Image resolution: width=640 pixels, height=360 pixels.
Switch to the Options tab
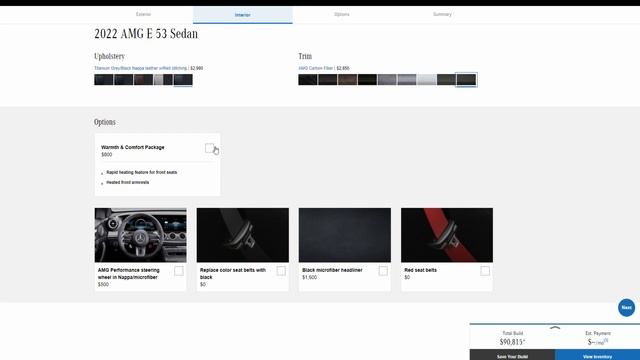(342, 14)
